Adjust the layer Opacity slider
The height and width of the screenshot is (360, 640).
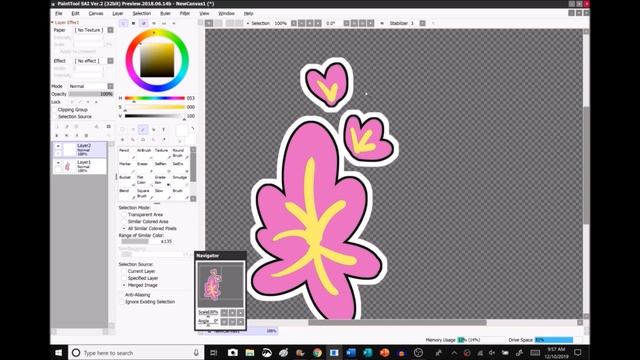pos(91,94)
